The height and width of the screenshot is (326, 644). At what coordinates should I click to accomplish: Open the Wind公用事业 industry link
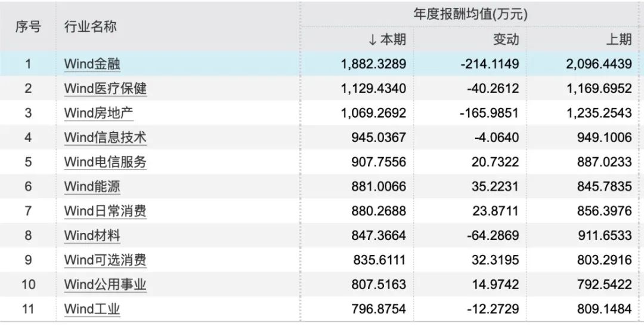105,284
